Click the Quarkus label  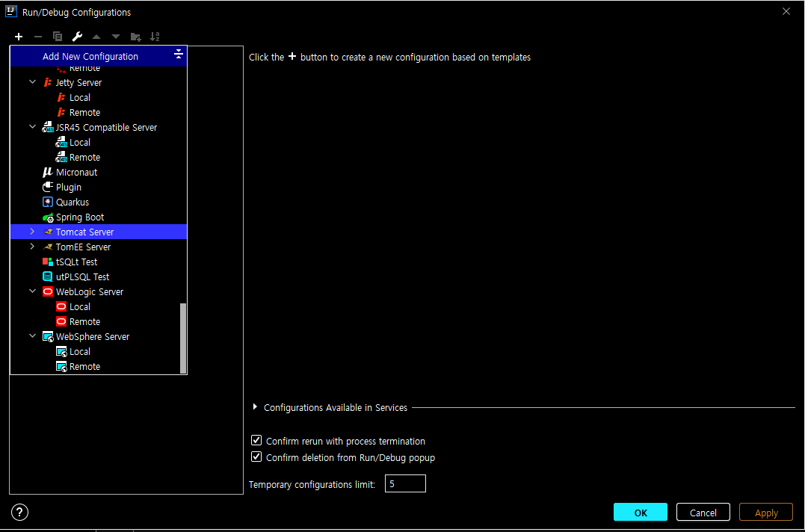click(73, 202)
